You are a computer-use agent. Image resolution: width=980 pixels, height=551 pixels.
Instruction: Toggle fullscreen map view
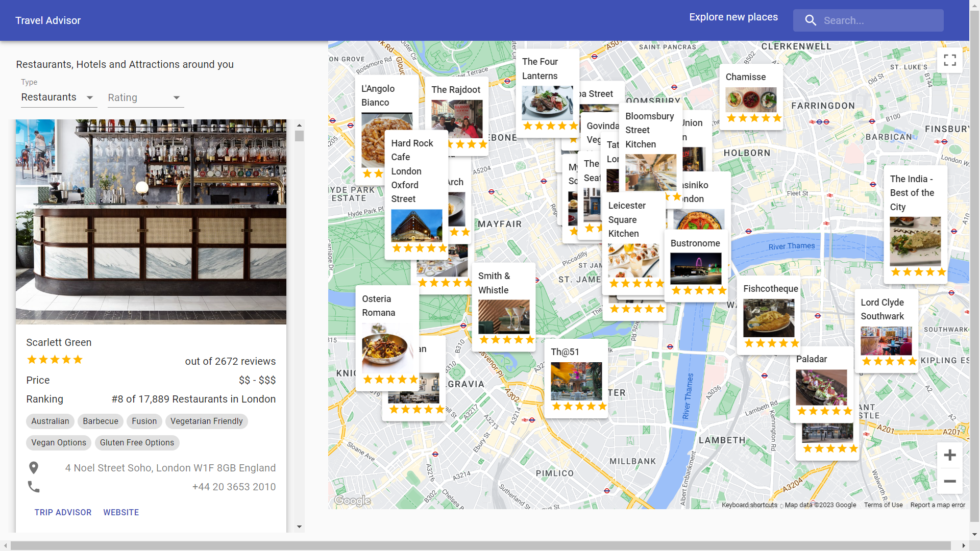click(950, 60)
